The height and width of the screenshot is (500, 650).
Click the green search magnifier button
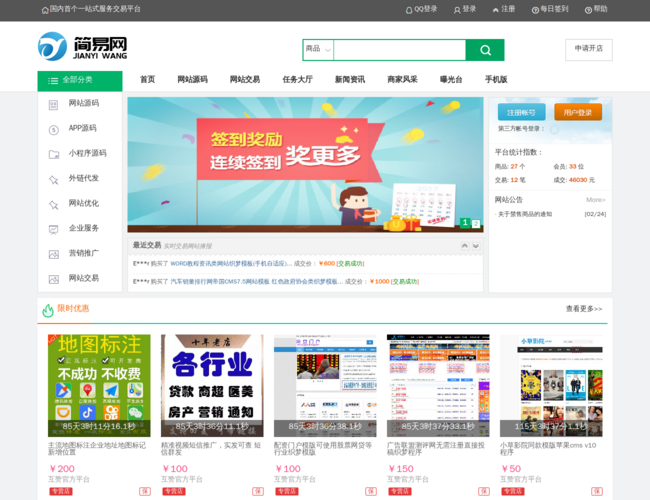point(485,50)
